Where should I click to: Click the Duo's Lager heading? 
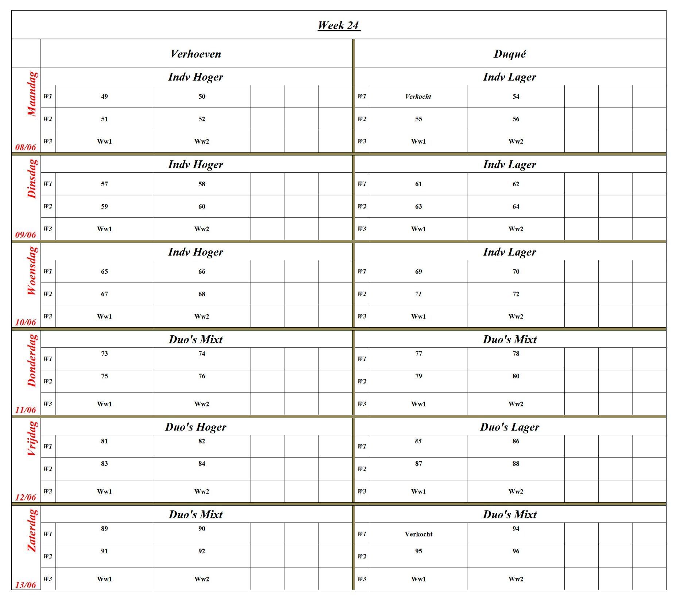pos(510,427)
